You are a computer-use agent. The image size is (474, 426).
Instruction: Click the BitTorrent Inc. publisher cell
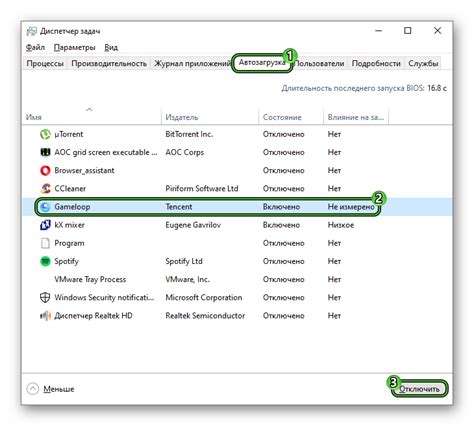[189, 134]
